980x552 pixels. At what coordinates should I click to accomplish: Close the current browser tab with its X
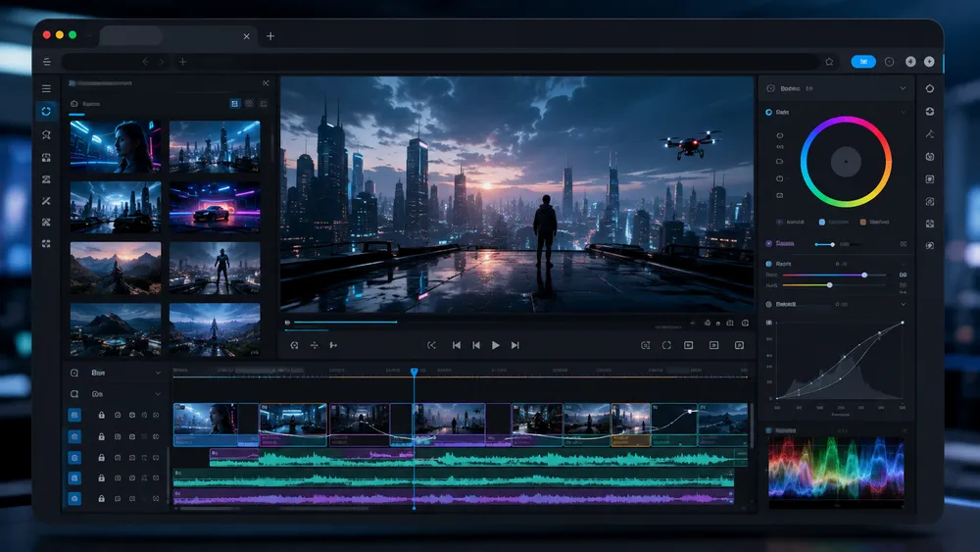click(x=246, y=36)
